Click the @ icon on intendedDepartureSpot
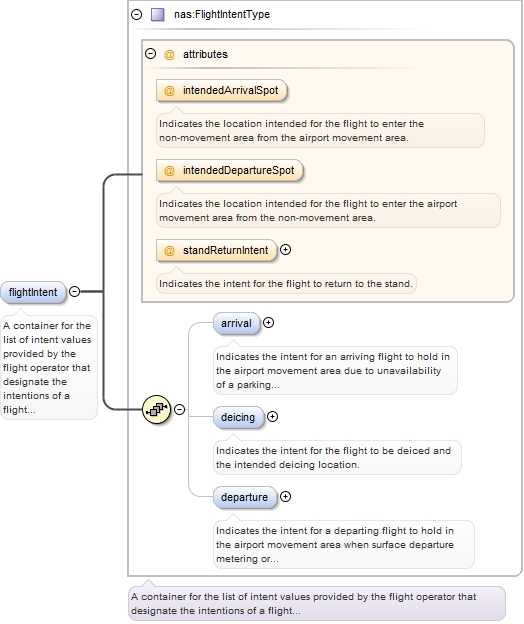Image resolution: width=524 pixels, height=624 pixels. 169,171
